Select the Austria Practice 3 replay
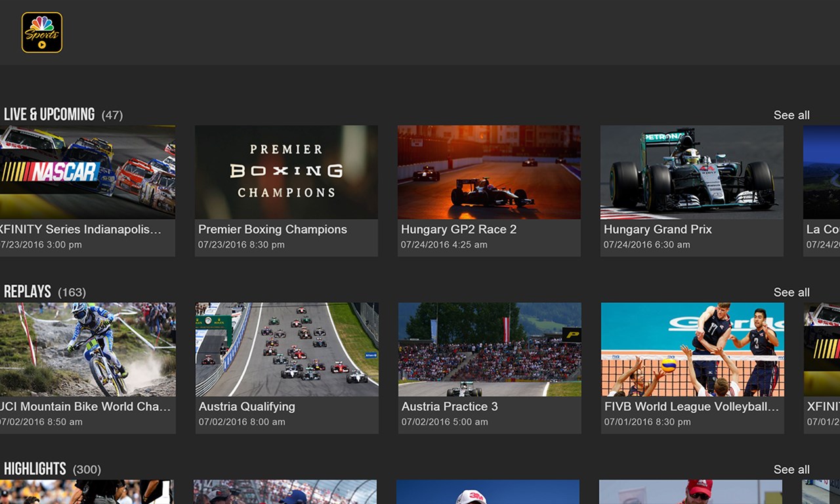This screenshot has height=504, width=840. point(488,348)
